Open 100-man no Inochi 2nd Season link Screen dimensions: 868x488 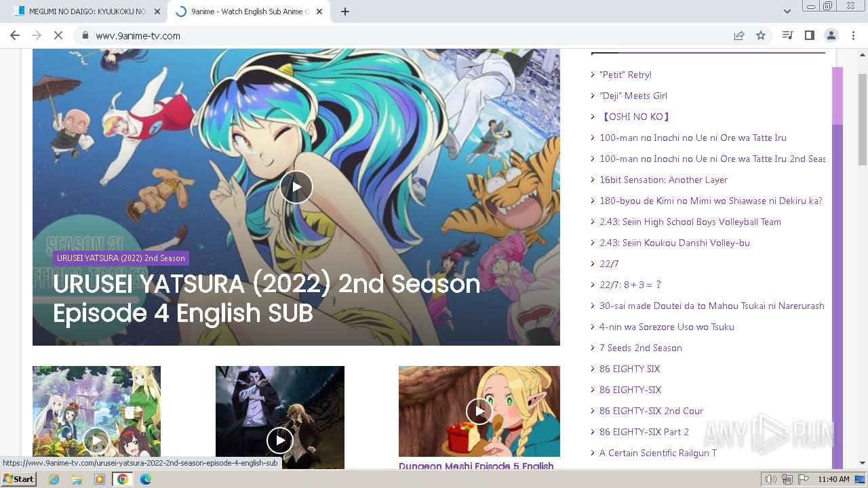click(x=712, y=159)
